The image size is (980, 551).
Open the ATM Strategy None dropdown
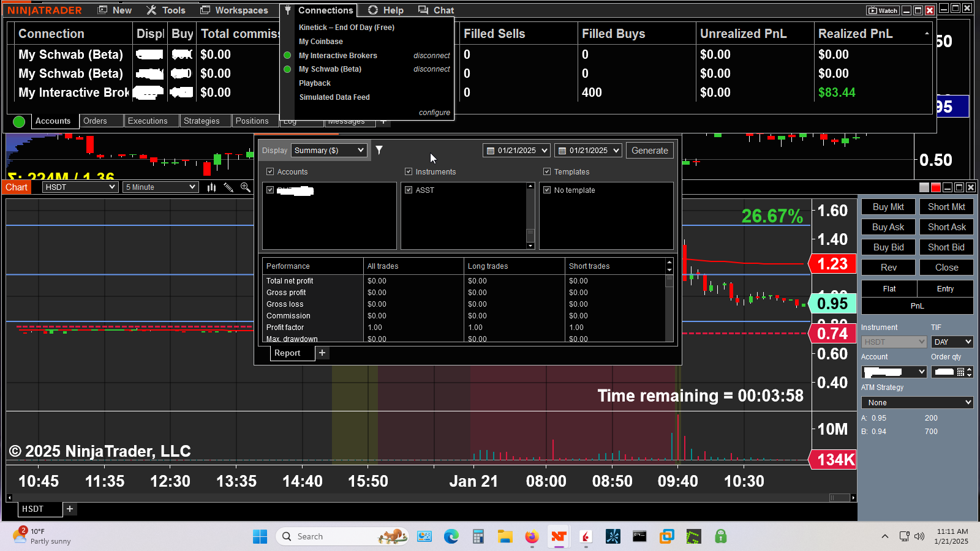pos(918,403)
